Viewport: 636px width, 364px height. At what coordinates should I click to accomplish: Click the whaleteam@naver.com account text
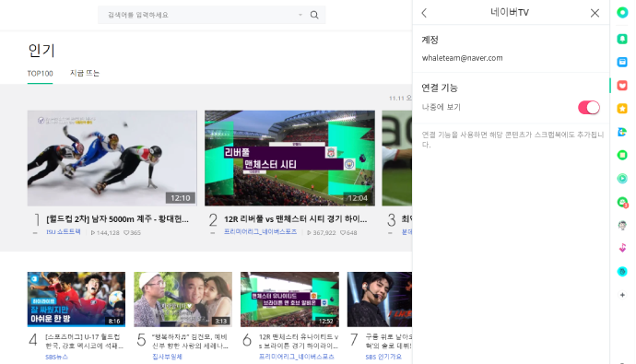[x=462, y=58]
